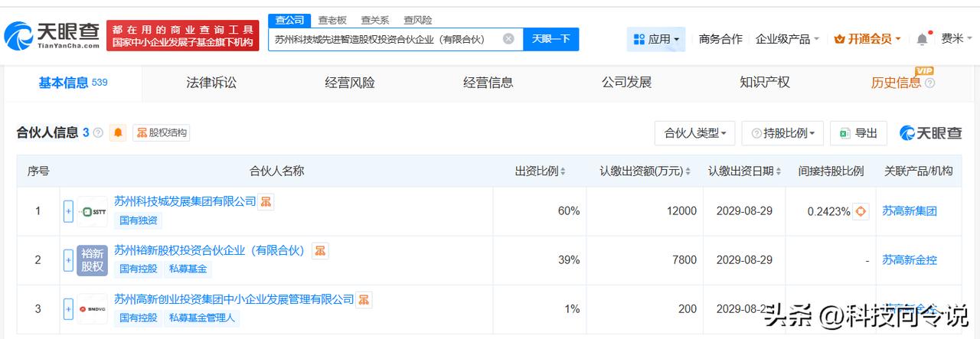Open the 合伙人类型 filter dropdown
Screen dimensions: 980x339
point(695,133)
